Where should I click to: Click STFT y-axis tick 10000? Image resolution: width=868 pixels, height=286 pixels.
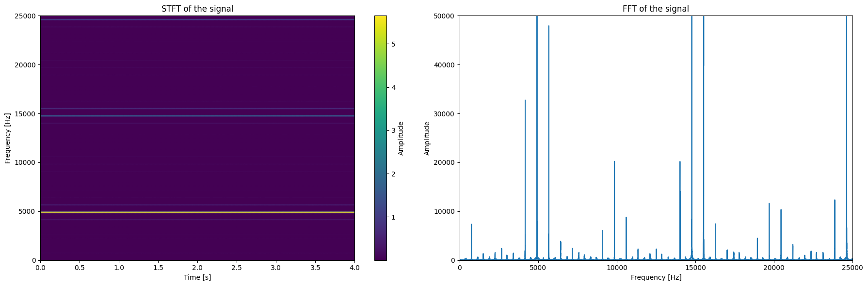tap(26, 163)
